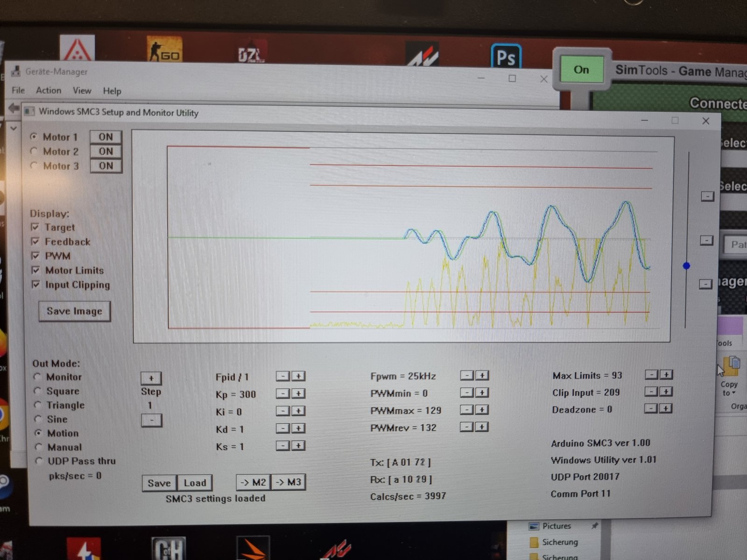Open View menu in Geräte-Manager
Screen dimensions: 747x560
pos(82,91)
